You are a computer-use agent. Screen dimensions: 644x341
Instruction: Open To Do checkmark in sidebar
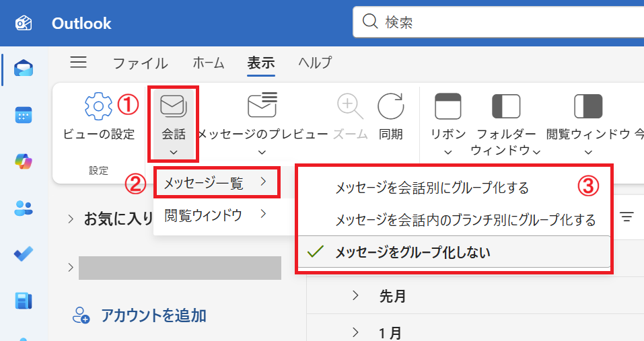pyautogui.click(x=24, y=254)
